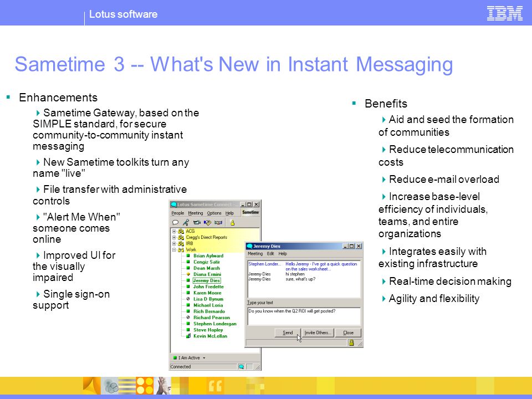Click the Lotus Sametime Connect title bar icon
Image resolution: width=532 pixels, height=399 pixels.
coord(173,204)
